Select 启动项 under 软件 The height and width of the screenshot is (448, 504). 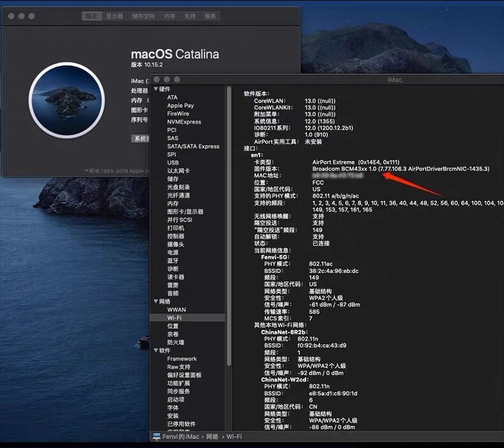coord(175,399)
